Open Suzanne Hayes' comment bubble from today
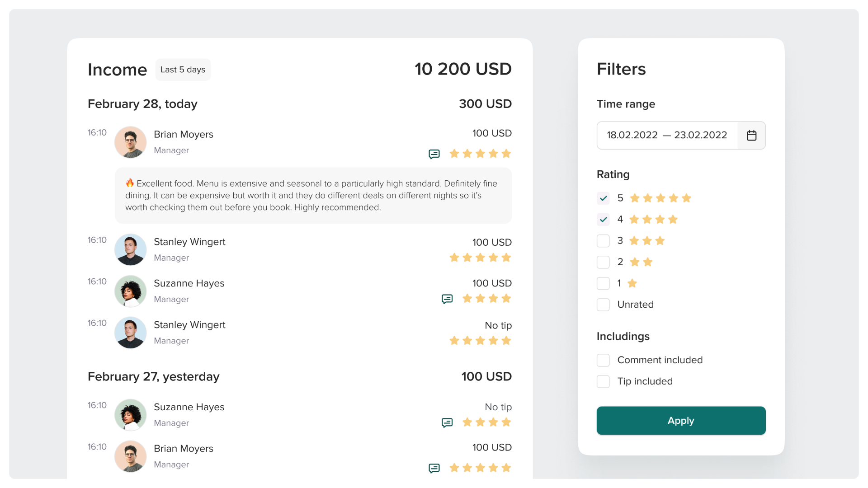Image resolution: width=868 pixels, height=488 pixels. point(447,299)
